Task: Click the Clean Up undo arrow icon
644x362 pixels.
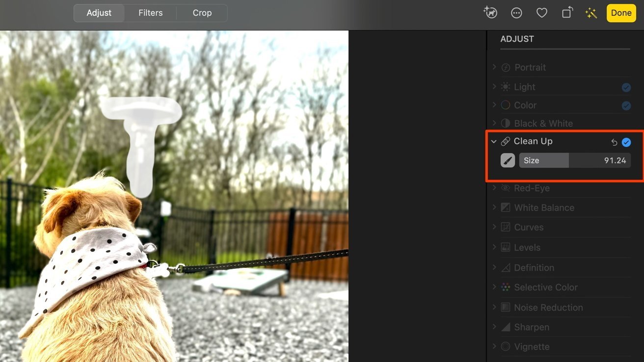Action: (x=614, y=142)
